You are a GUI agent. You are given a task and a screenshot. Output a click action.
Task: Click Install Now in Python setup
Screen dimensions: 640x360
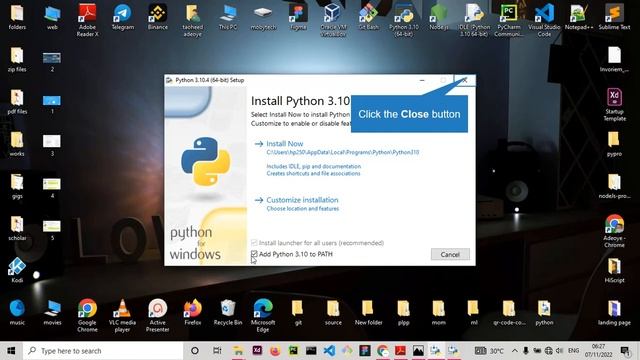[x=284, y=144]
